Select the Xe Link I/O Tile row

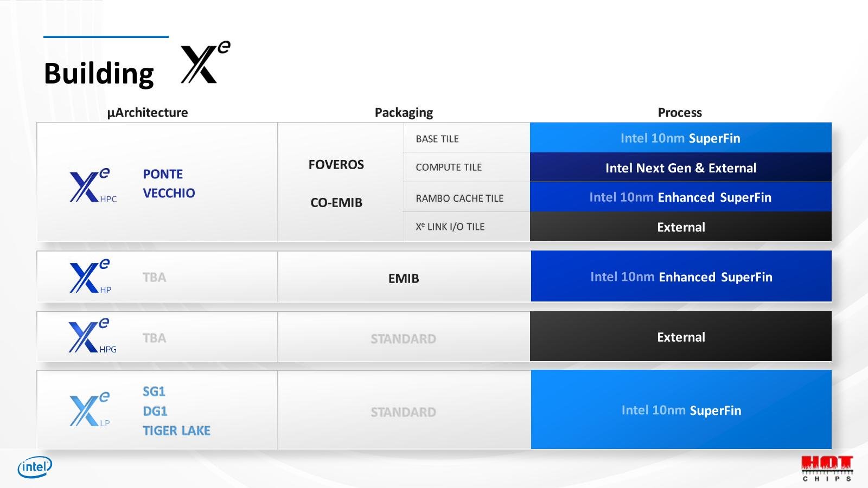[467, 227]
